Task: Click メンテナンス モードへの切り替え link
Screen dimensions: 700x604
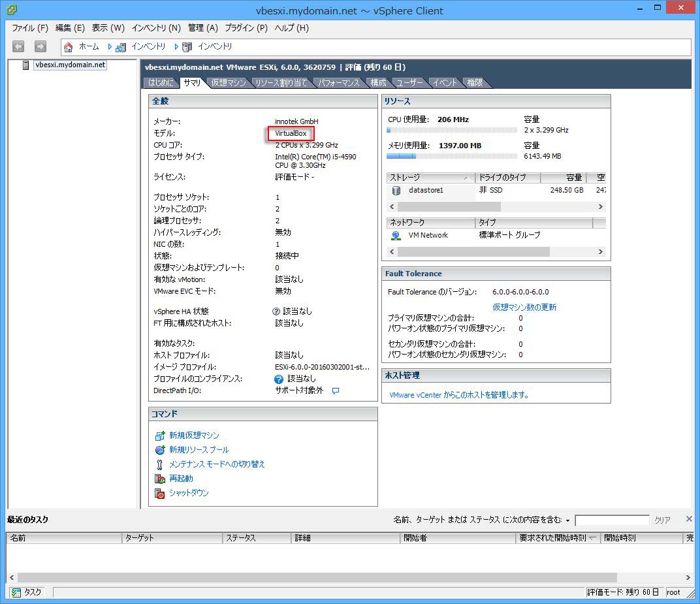Action: coord(217,464)
